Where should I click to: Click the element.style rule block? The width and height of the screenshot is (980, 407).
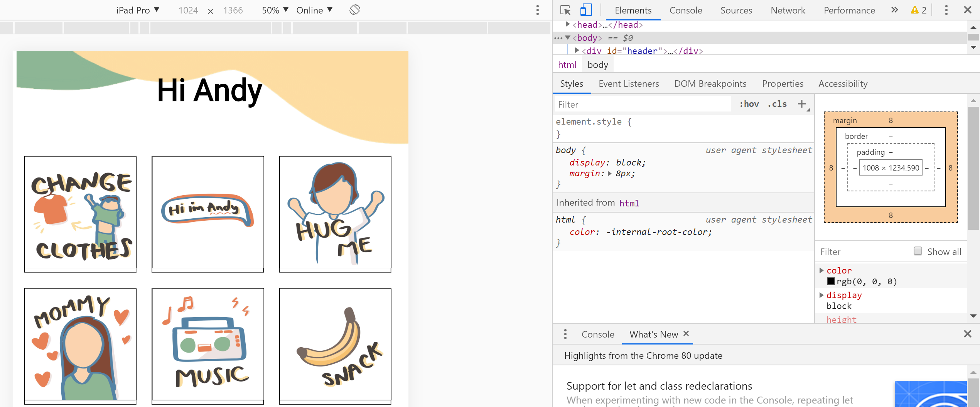coord(683,128)
